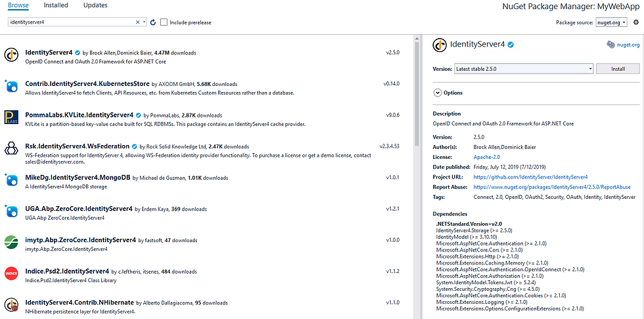Click version v2.3.4.53 of WsFederation row
Screen dimensions: 644x319
[x=390, y=146]
